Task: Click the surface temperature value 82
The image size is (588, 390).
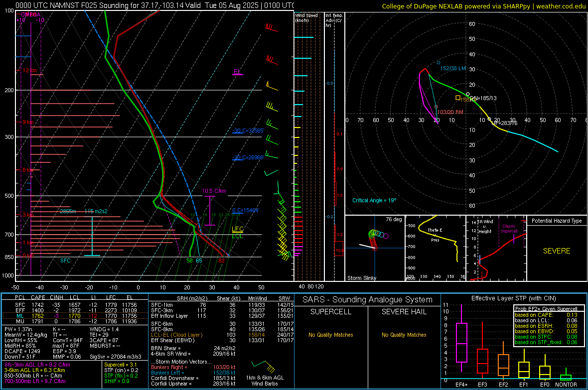Action: (221, 260)
